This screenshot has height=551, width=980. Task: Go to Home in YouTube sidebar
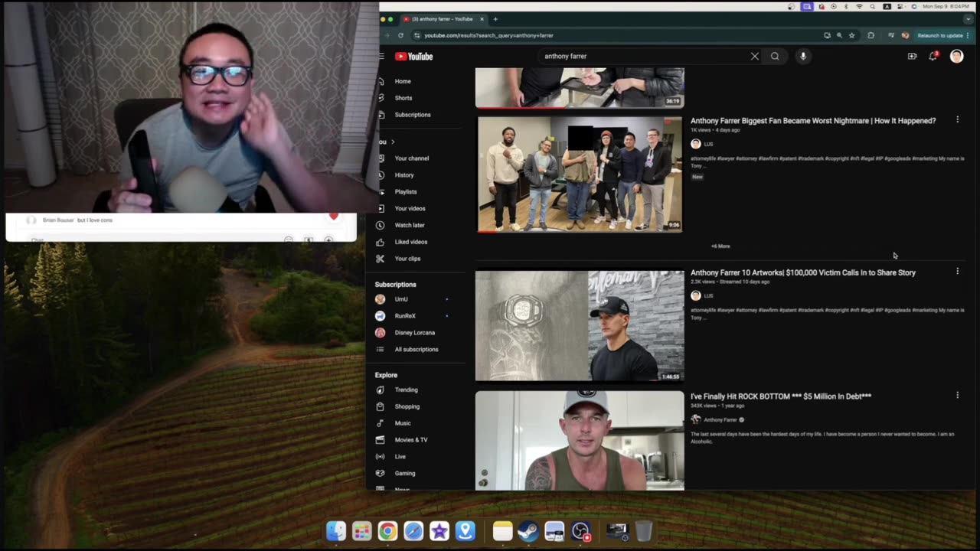[403, 81]
